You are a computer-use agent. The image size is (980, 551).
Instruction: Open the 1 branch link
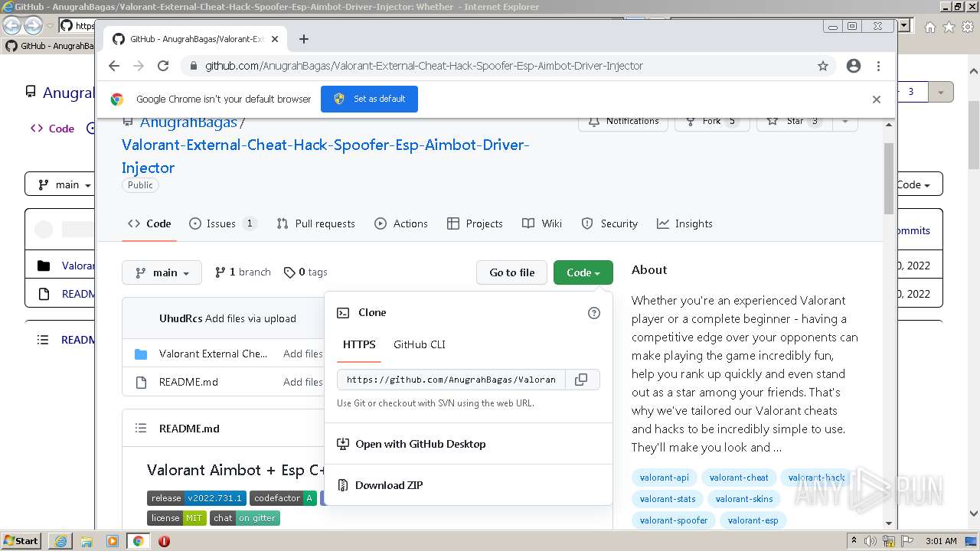243,272
